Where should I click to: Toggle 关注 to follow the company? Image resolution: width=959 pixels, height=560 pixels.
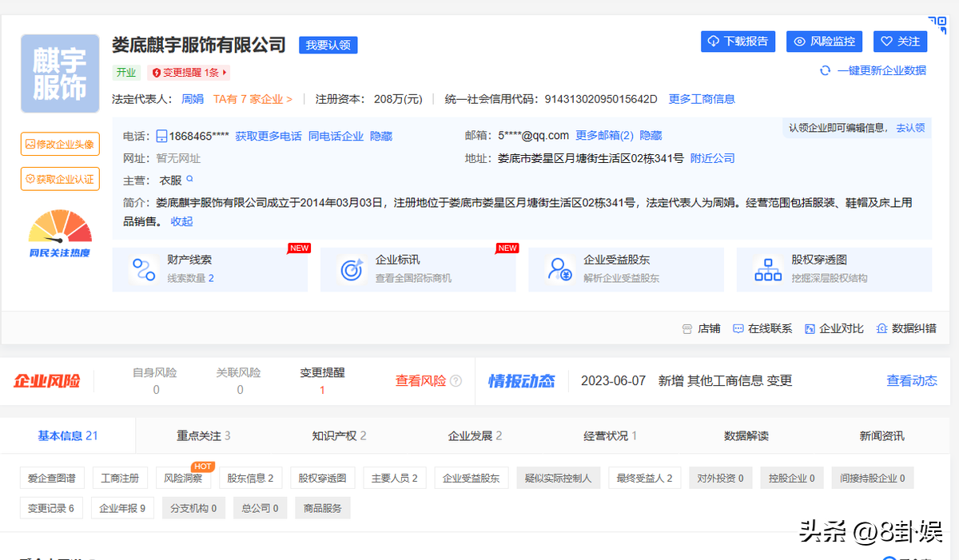click(x=900, y=42)
